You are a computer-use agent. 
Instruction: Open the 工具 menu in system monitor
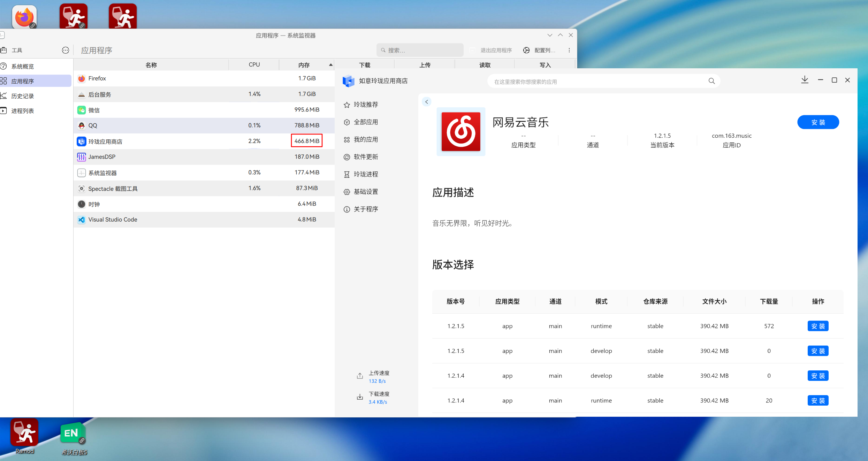pyautogui.click(x=12, y=50)
